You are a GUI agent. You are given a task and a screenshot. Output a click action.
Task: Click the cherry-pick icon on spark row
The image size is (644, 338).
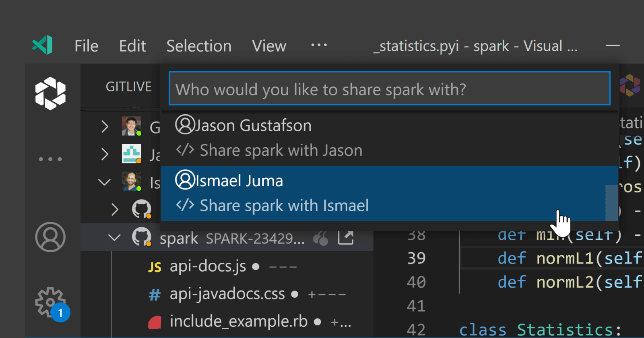pos(321,238)
